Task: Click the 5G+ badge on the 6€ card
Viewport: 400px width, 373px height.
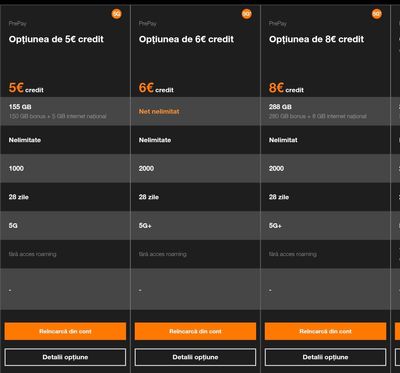Action: coord(247,14)
